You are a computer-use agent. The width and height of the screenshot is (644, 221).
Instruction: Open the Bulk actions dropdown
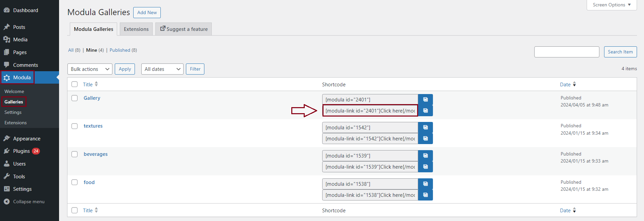(90, 69)
